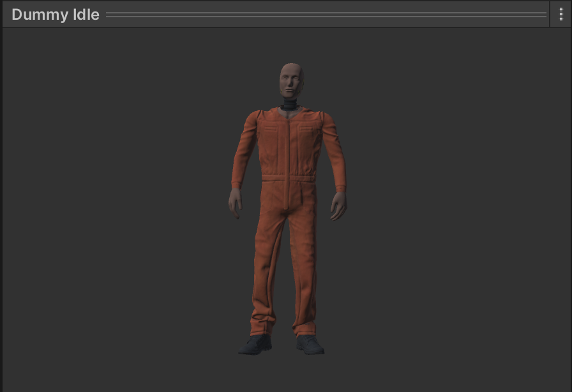Click the dummy character's head
The width and height of the screenshot is (572, 392).
click(291, 80)
